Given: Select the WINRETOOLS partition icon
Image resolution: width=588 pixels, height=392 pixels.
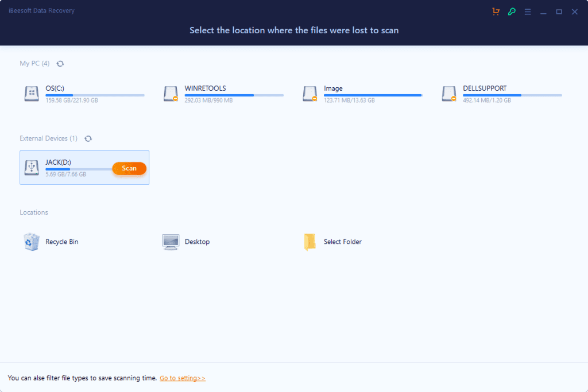Looking at the screenshot, I should (x=171, y=94).
